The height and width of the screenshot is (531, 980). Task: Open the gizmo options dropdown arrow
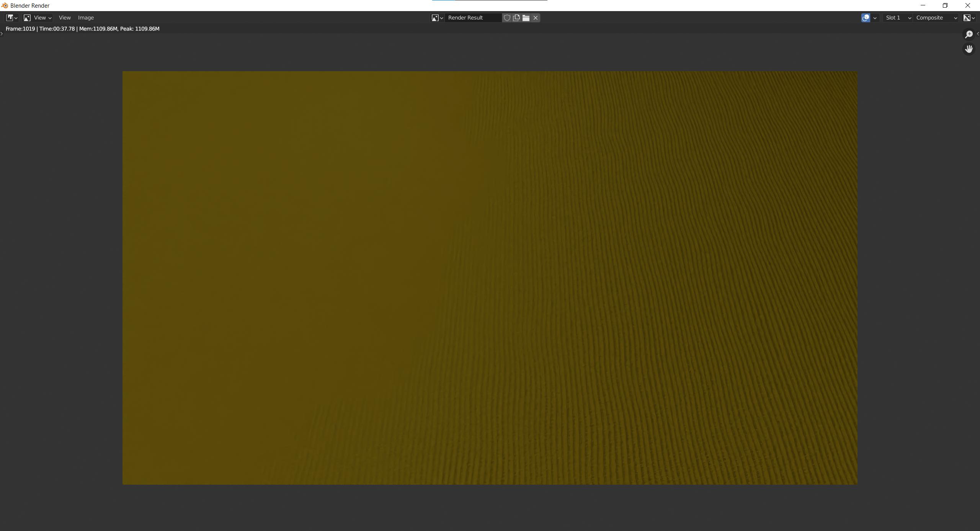875,18
